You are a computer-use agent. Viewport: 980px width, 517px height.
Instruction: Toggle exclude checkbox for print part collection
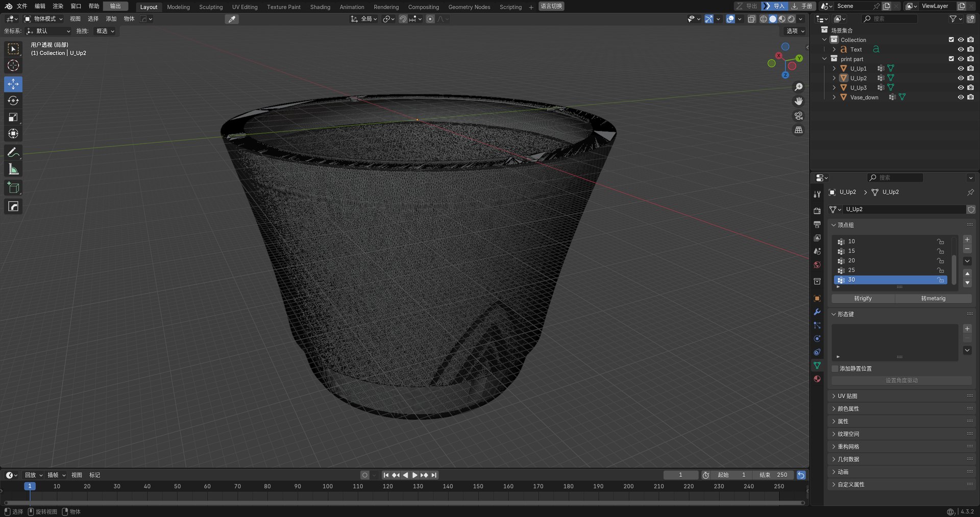pos(951,59)
